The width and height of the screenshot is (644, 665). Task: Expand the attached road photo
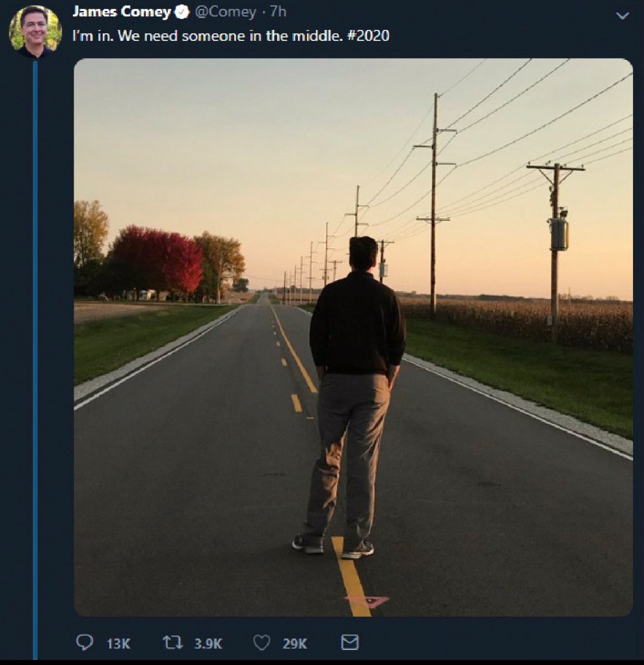point(353,337)
